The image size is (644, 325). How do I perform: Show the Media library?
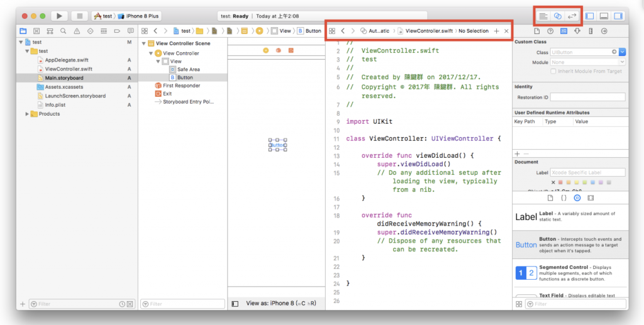pos(591,198)
